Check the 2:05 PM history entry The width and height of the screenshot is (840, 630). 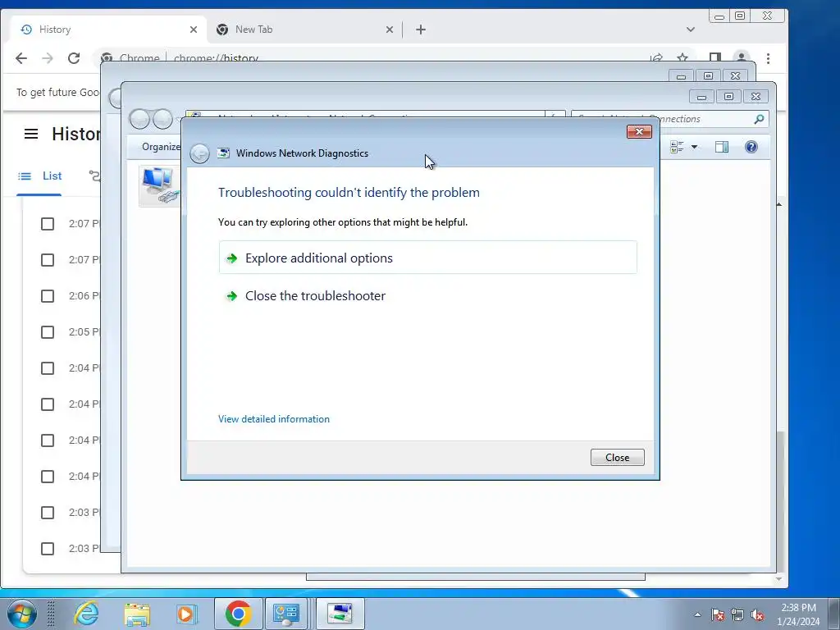48,332
